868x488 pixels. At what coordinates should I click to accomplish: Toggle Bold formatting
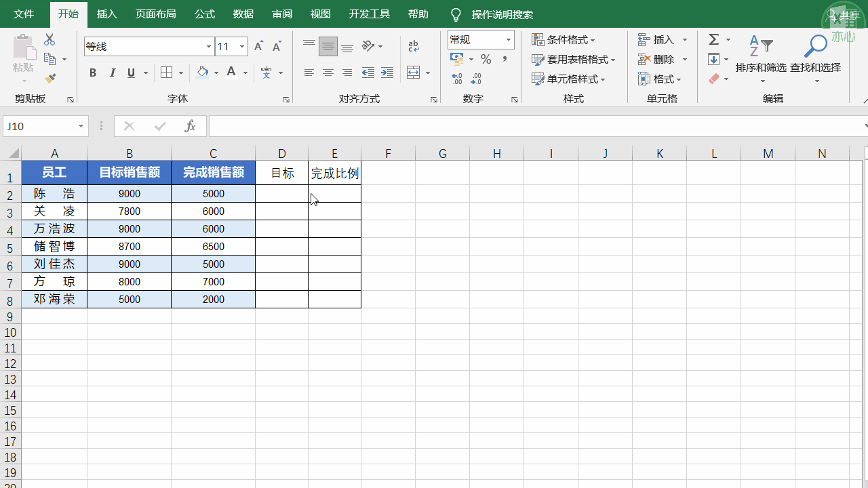pyautogui.click(x=93, y=73)
